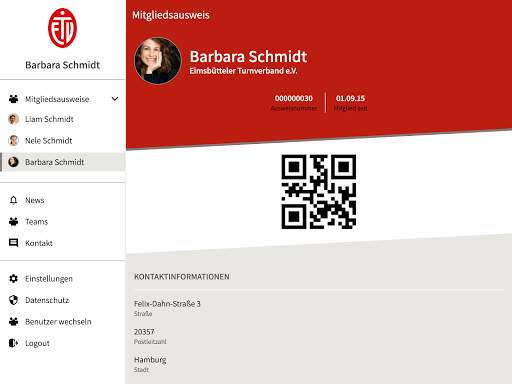Log out via the Logout entry
Viewport: 512px width, 384px height.
[37, 343]
